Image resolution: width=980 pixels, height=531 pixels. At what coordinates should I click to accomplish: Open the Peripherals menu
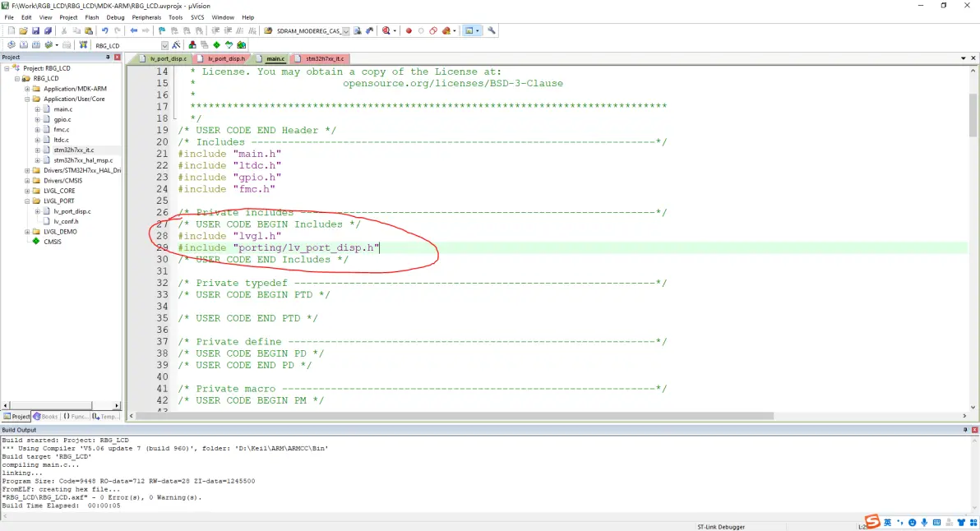146,17
